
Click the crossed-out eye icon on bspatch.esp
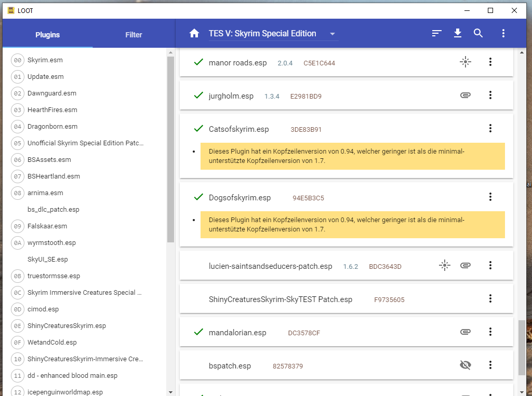pyautogui.click(x=465, y=365)
